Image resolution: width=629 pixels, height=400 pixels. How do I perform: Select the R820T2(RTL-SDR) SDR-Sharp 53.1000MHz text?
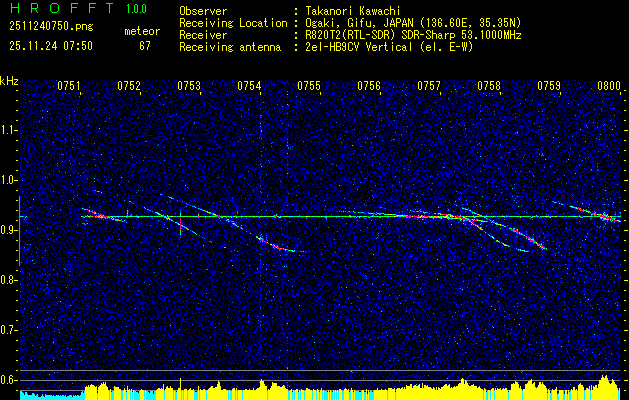pyautogui.click(x=413, y=35)
